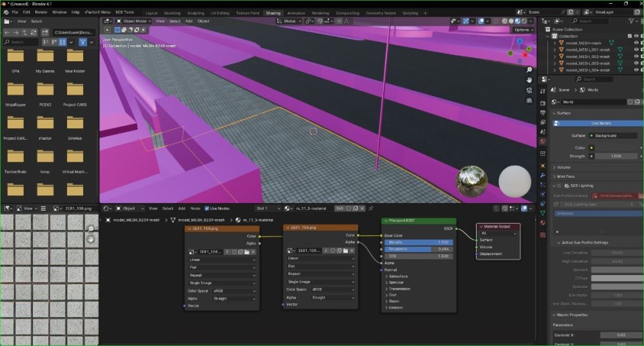This screenshot has height=346, width=644.
Task: Toggle camera view icon in viewport
Action: [x=529, y=90]
